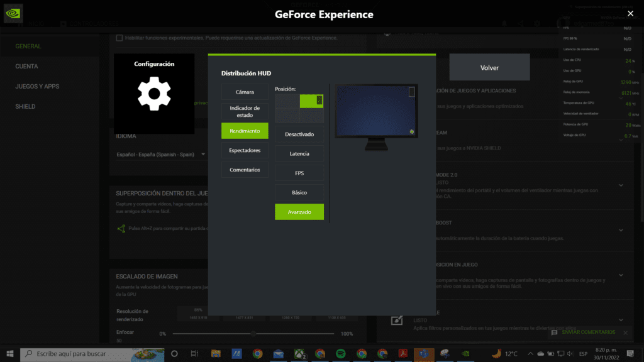
Task: Set performance overlay to Desactivado
Action: [x=299, y=134]
